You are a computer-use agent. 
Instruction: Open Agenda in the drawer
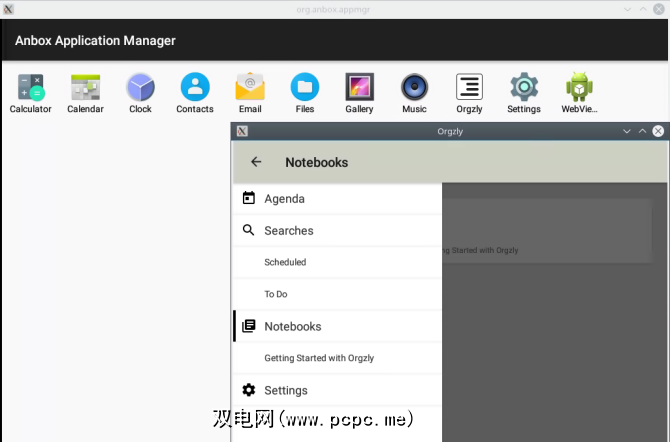click(x=284, y=199)
